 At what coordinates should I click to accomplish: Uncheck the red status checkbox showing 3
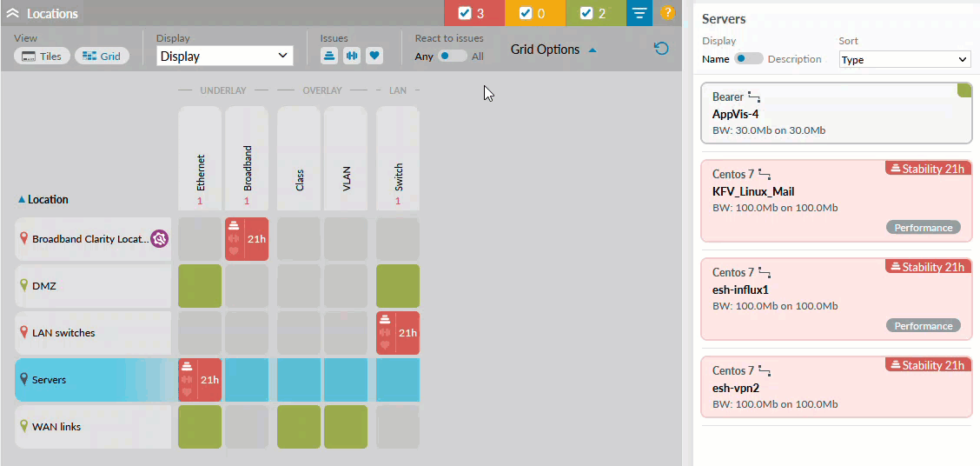465,13
